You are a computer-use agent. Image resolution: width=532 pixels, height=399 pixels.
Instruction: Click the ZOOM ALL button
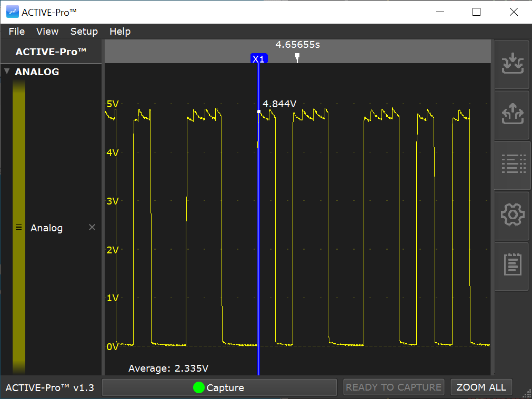pyautogui.click(x=481, y=387)
